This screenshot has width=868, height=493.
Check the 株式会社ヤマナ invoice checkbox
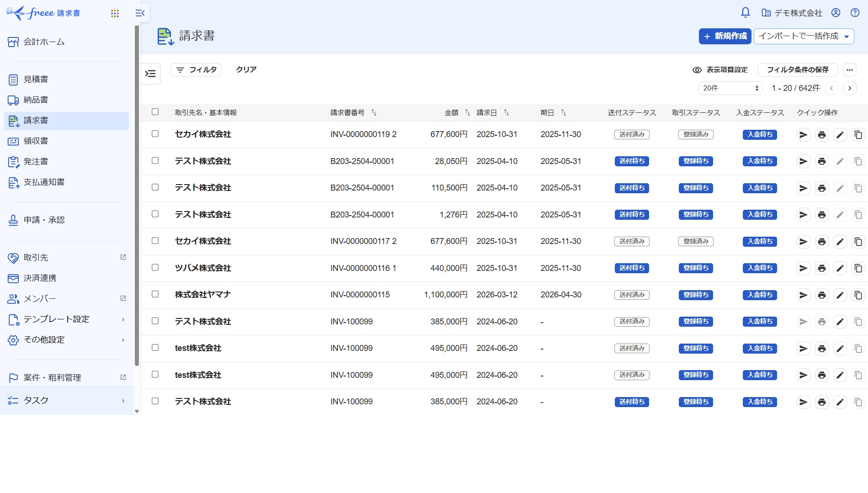155,294
